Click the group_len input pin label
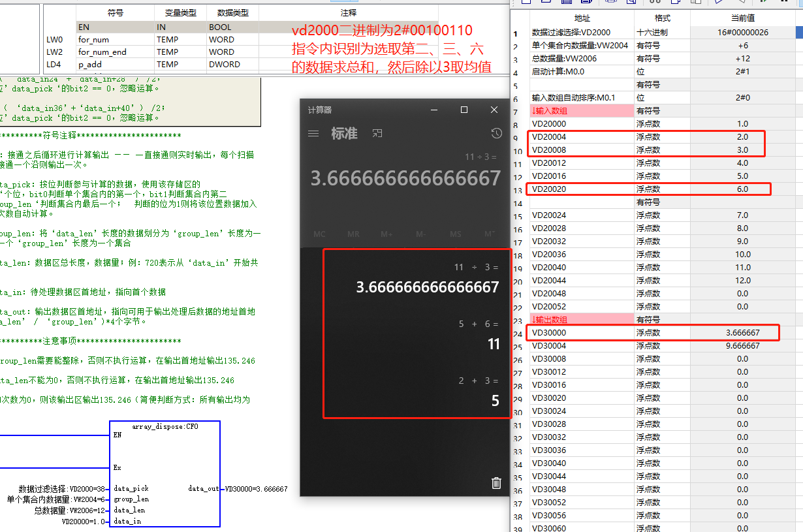The image size is (803, 532). (x=131, y=499)
